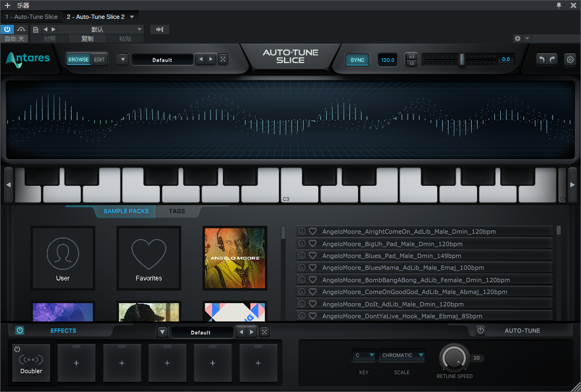Image resolution: width=581 pixels, height=392 pixels.
Task: Switch to tab 2 - Auto-Tune Slice 2
Action: (96, 17)
